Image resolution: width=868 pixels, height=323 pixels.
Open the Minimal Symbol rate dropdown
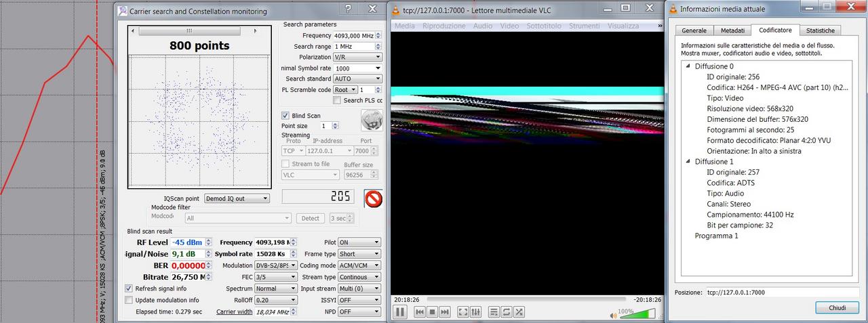[357, 68]
